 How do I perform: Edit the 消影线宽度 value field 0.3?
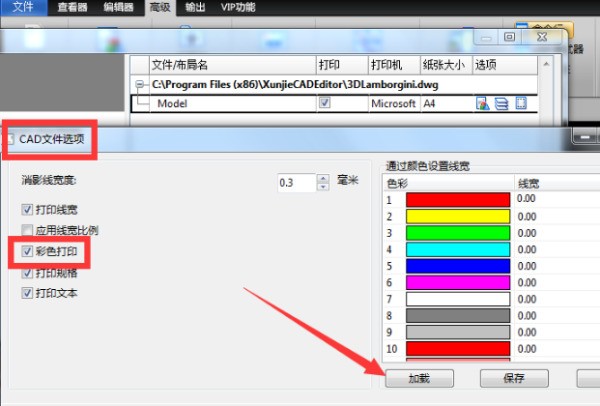click(297, 183)
